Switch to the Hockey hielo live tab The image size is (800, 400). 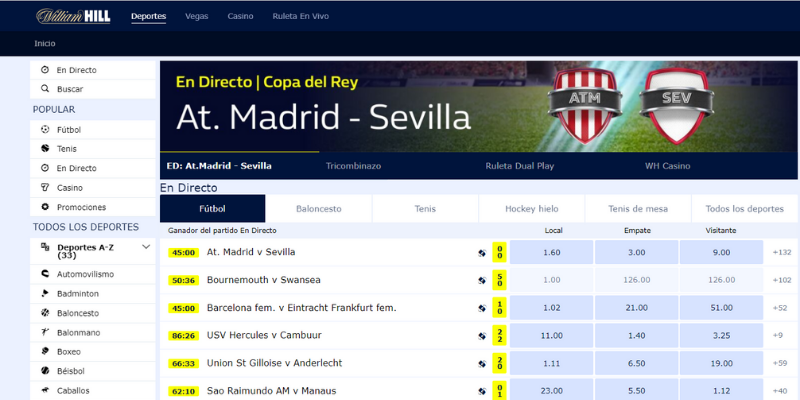tap(532, 209)
